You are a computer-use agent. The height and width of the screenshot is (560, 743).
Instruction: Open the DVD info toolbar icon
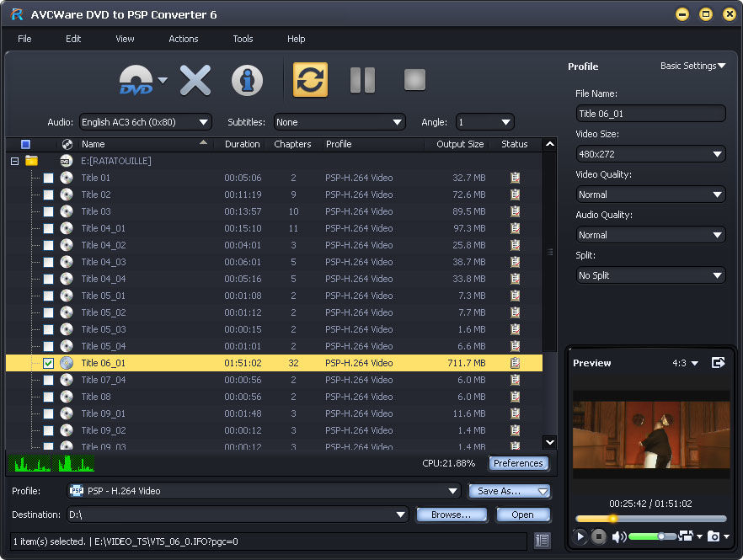click(x=247, y=80)
